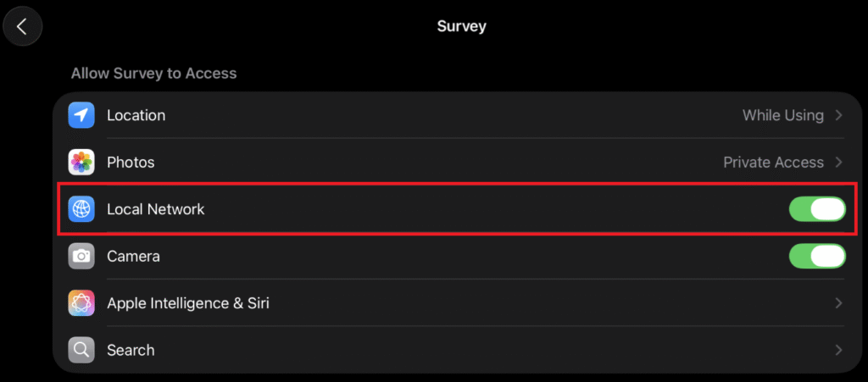The image size is (868, 382).
Task: Click the Location arrow icon
Action: (81, 115)
